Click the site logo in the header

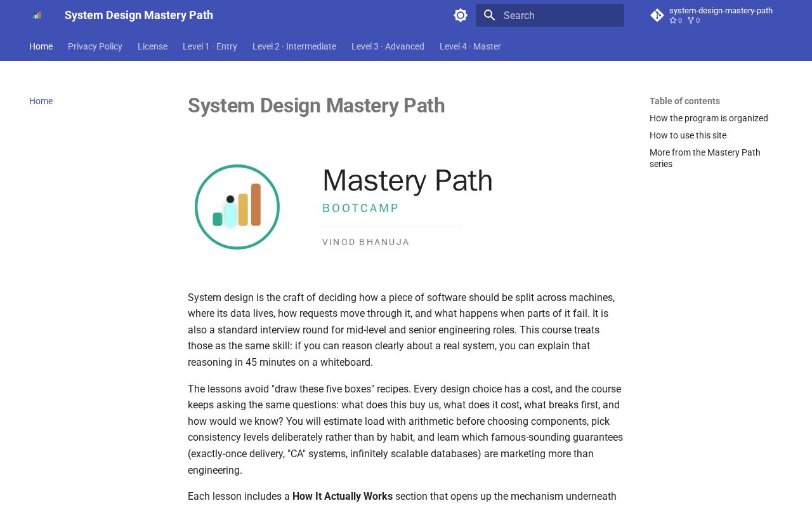(37, 15)
